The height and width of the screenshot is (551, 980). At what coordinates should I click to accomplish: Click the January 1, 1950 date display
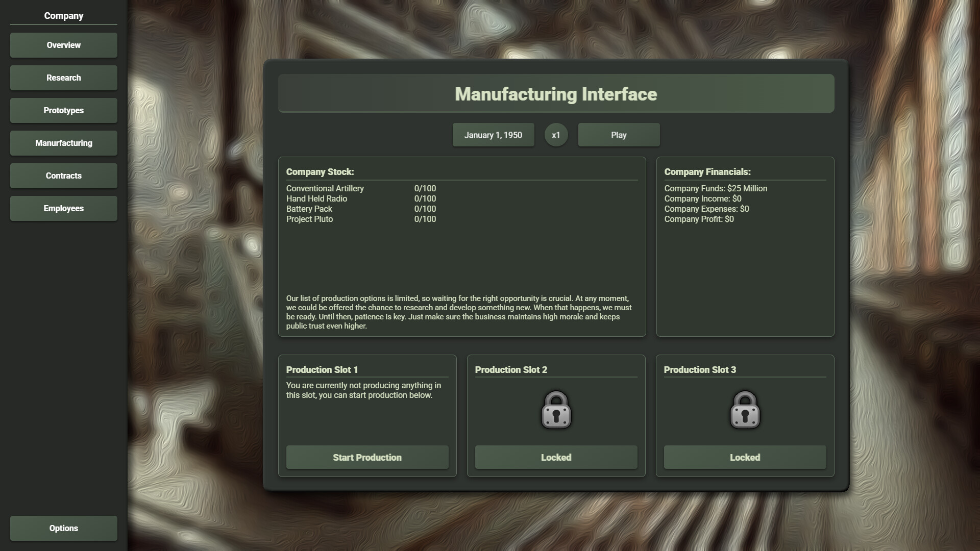pyautogui.click(x=493, y=135)
